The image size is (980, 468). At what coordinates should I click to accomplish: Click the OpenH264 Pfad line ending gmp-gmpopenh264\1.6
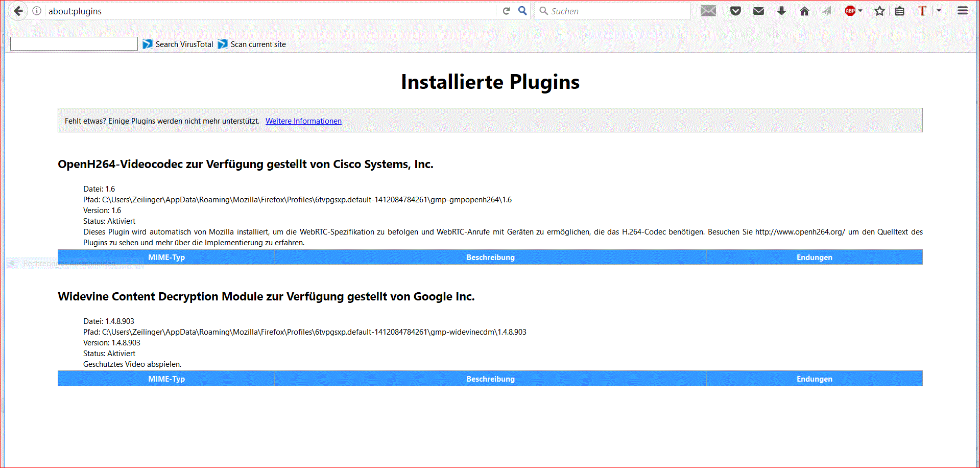click(x=297, y=200)
